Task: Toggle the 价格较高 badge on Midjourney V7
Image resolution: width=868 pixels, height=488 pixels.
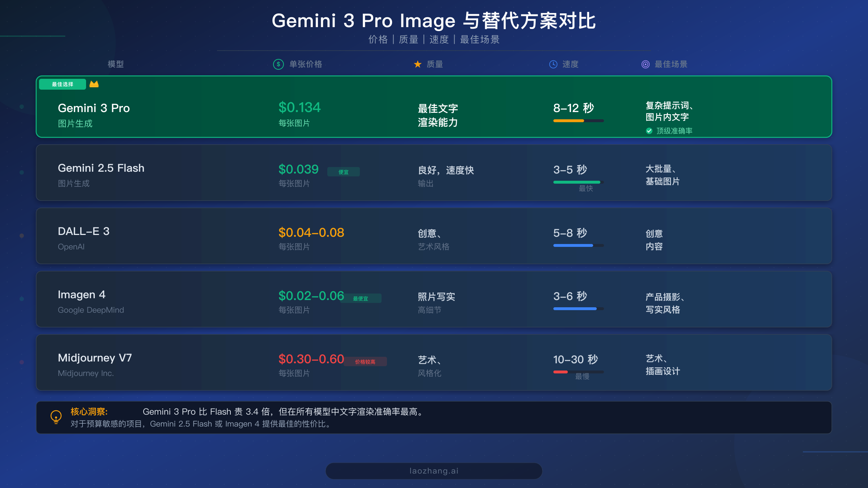Action: coord(366,362)
